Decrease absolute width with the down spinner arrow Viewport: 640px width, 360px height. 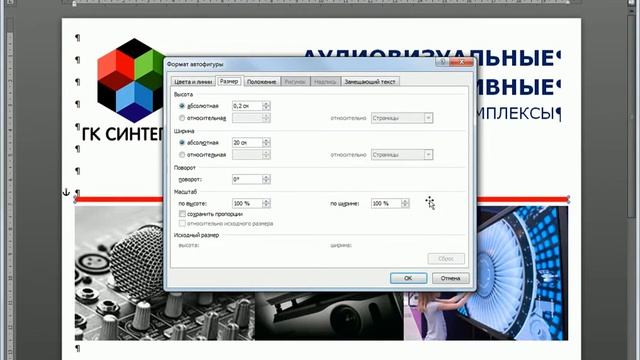click(266, 145)
